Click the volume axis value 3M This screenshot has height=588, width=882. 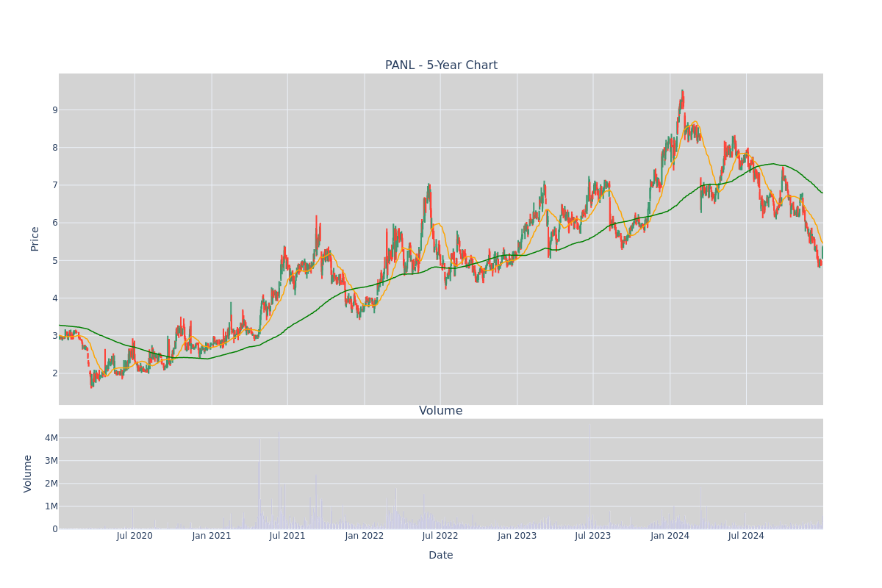[x=51, y=461]
